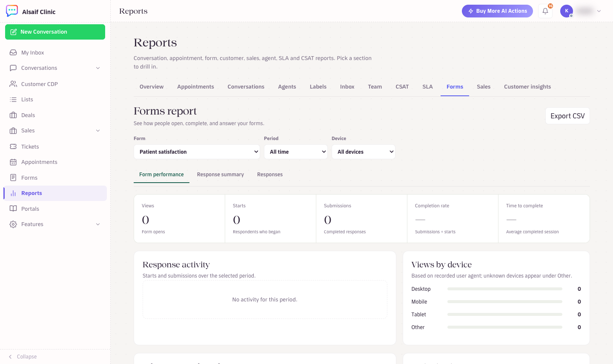
Task: Open Portals from the sidebar
Action: pos(55,209)
